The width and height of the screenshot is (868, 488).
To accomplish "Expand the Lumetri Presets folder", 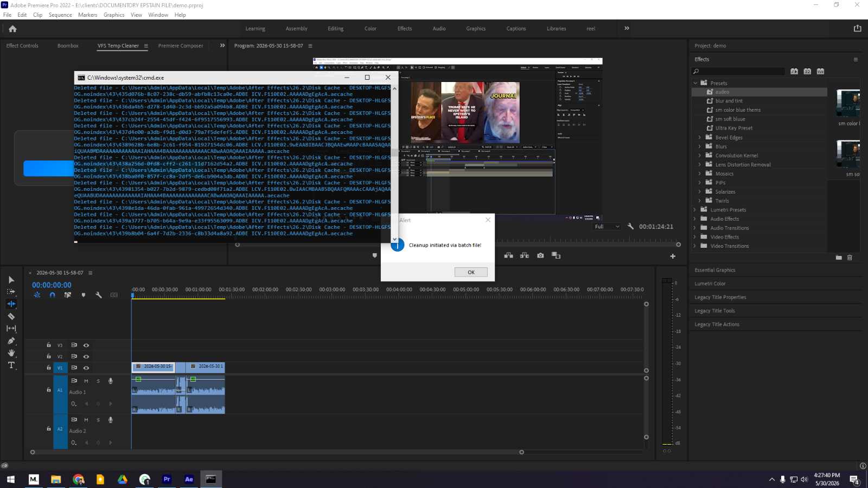I will 695,210.
